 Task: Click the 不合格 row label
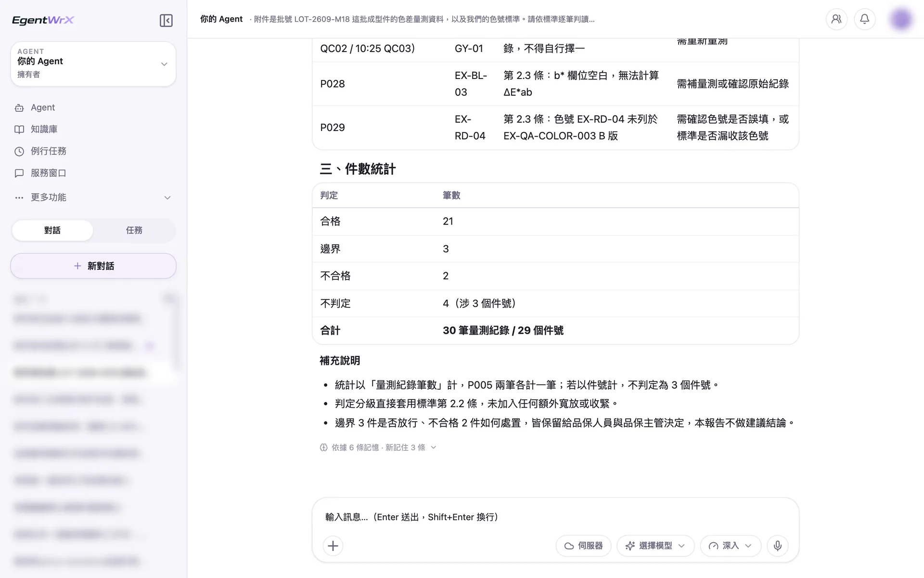click(x=335, y=276)
